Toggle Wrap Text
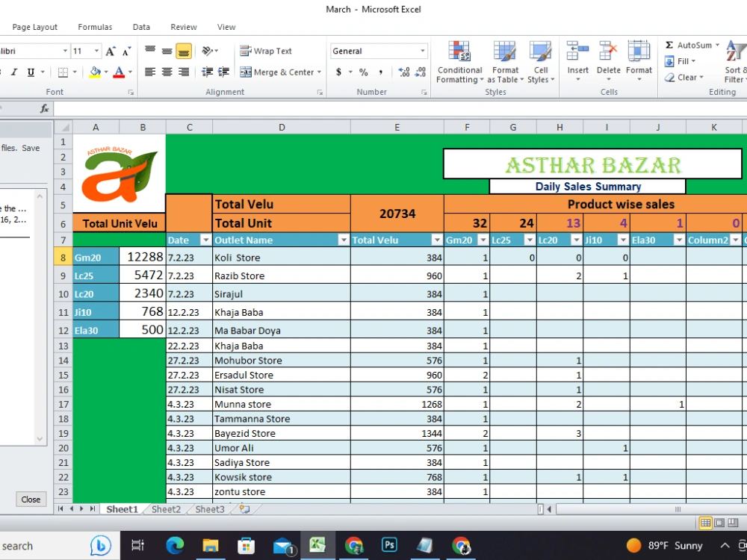The width and height of the screenshot is (747, 560). point(266,51)
